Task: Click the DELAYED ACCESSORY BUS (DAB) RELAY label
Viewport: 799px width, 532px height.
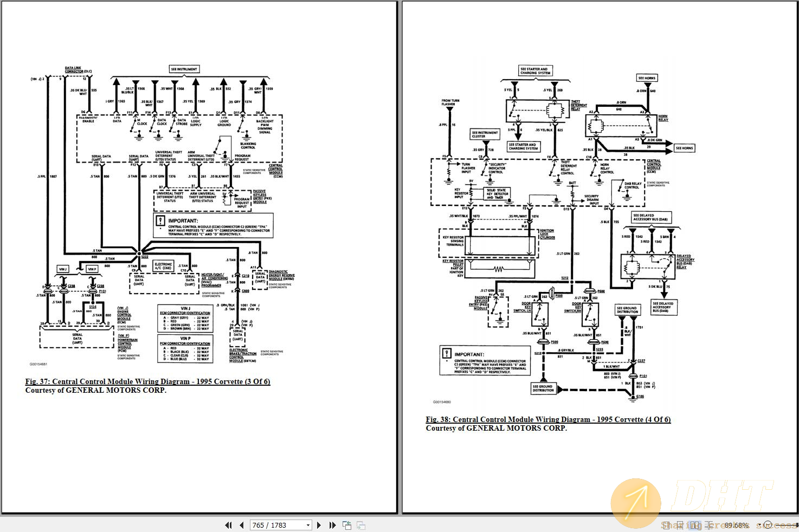Action: [685, 262]
